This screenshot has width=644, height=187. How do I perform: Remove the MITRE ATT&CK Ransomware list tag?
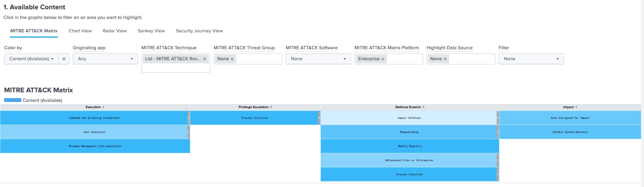(x=205, y=59)
